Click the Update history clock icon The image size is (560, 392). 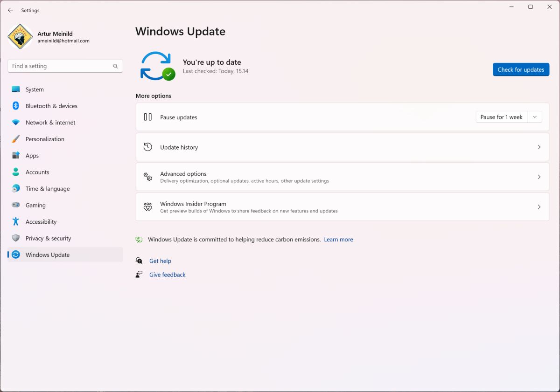148,147
